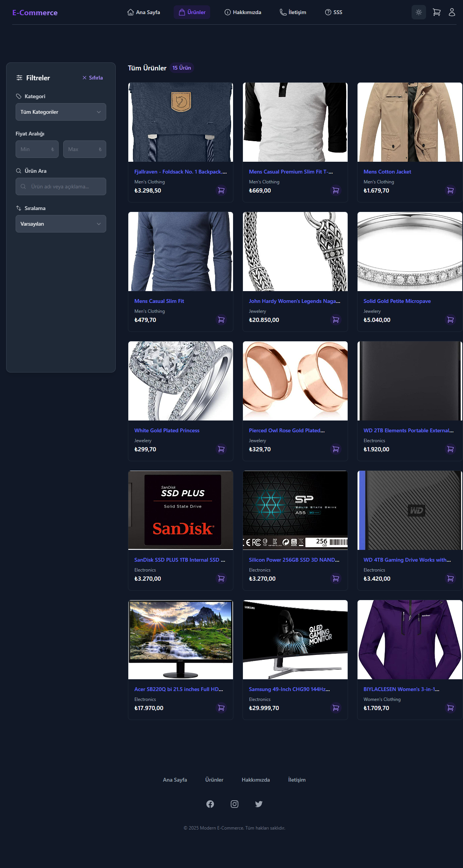Add Solid Gold Petite Micropave to cart
Viewport: 463px width, 868px height.
pos(450,320)
